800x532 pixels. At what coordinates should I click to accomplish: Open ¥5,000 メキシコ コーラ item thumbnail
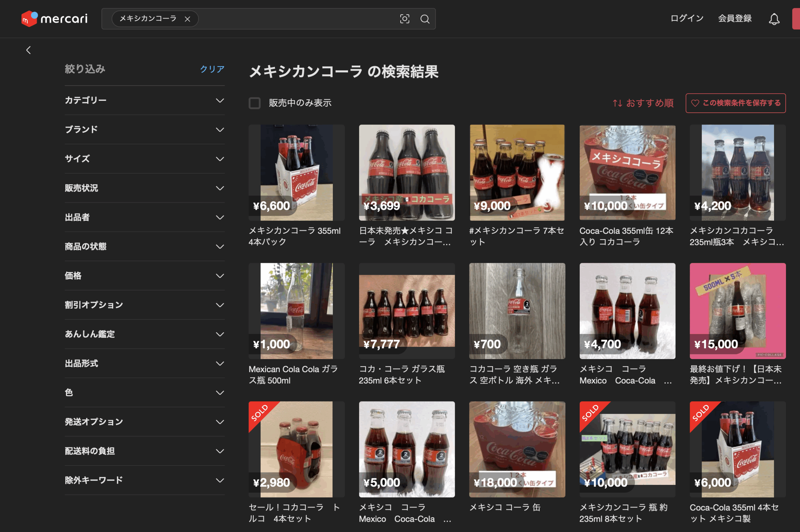tap(407, 449)
